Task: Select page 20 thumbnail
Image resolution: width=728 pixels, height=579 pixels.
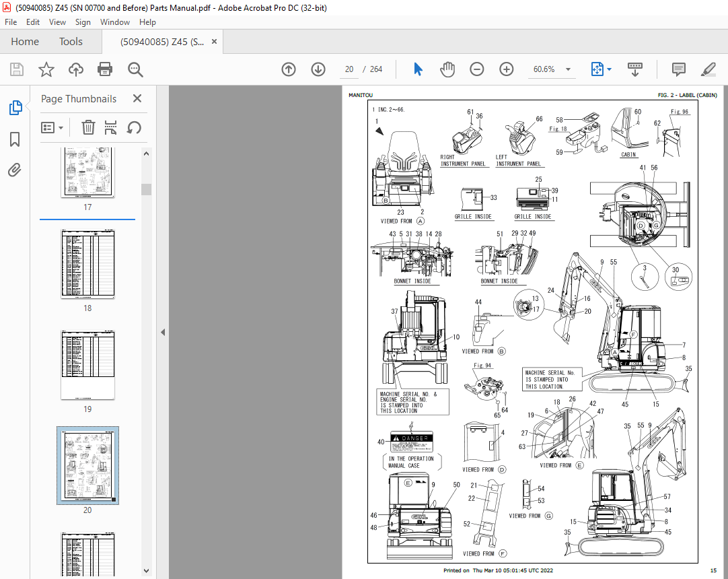Action: pyautogui.click(x=87, y=465)
